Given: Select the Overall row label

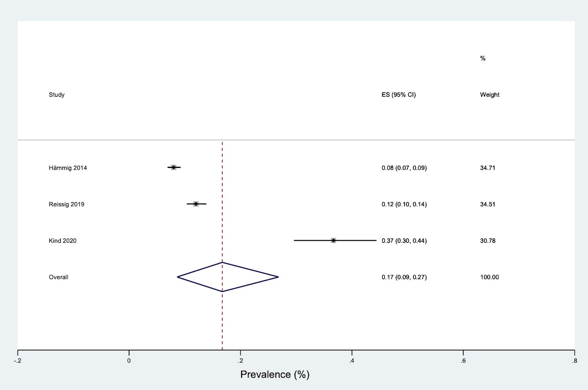Looking at the screenshot, I should pos(59,277).
